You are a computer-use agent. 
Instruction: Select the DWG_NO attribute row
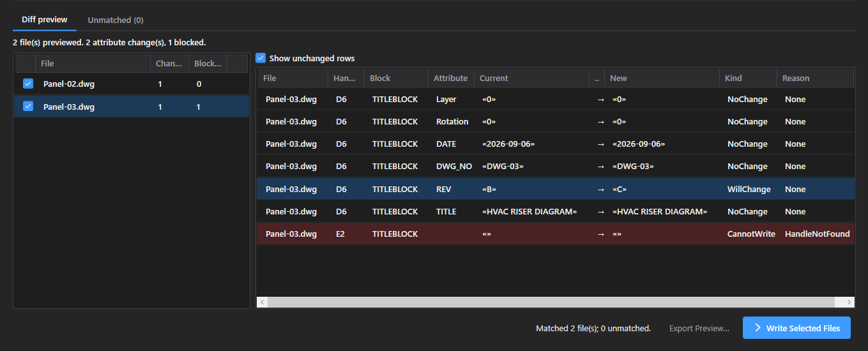click(556, 166)
